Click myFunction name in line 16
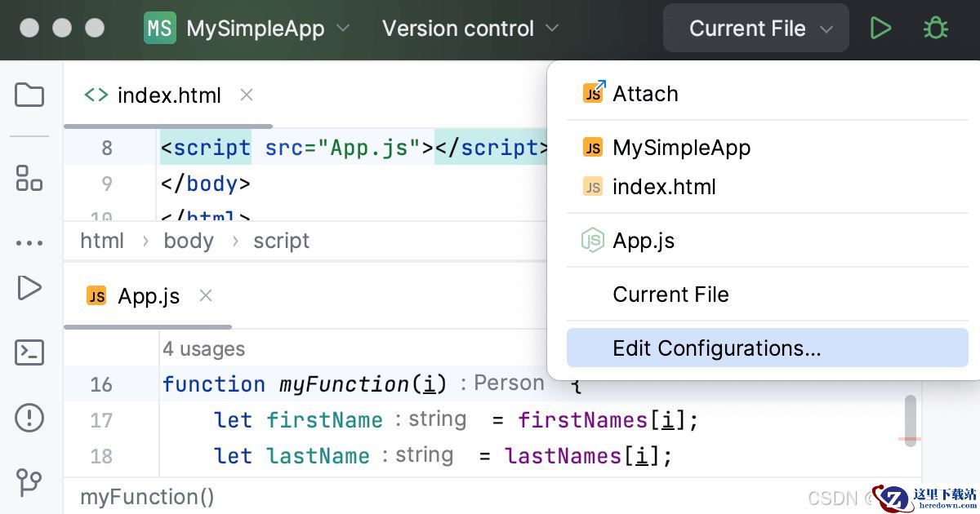The width and height of the screenshot is (980, 514). (344, 384)
